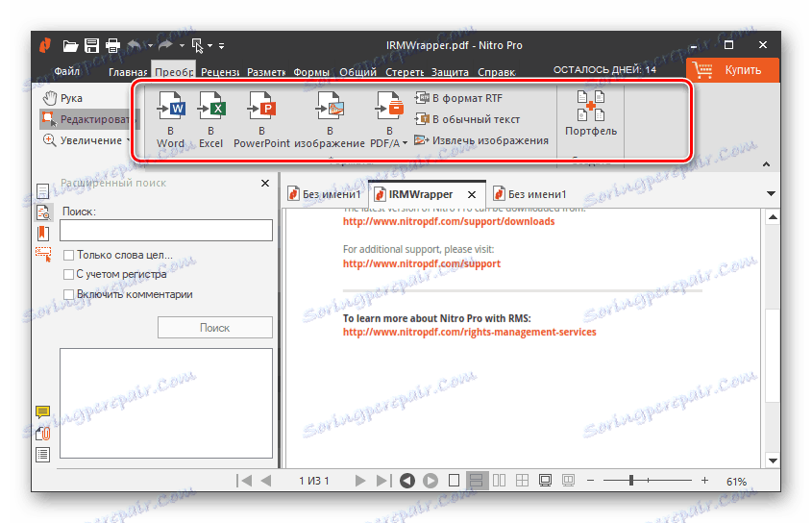
Task: Expand the selection tool dropdown in quick toolbar
Action: point(210,46)
